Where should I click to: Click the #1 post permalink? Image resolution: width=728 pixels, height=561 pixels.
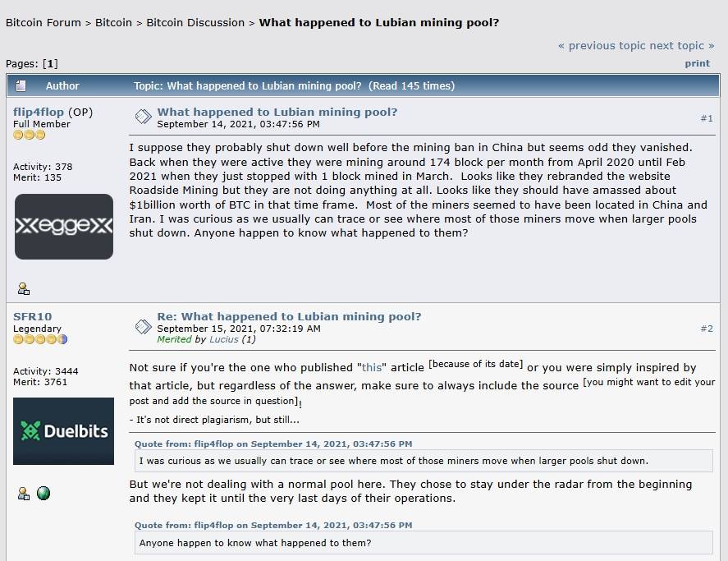707,118
